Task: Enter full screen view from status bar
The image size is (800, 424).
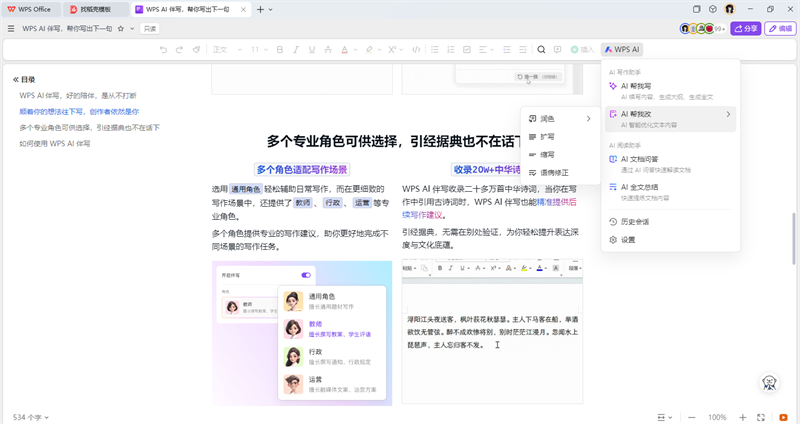Action: click(x=761, y=417)
